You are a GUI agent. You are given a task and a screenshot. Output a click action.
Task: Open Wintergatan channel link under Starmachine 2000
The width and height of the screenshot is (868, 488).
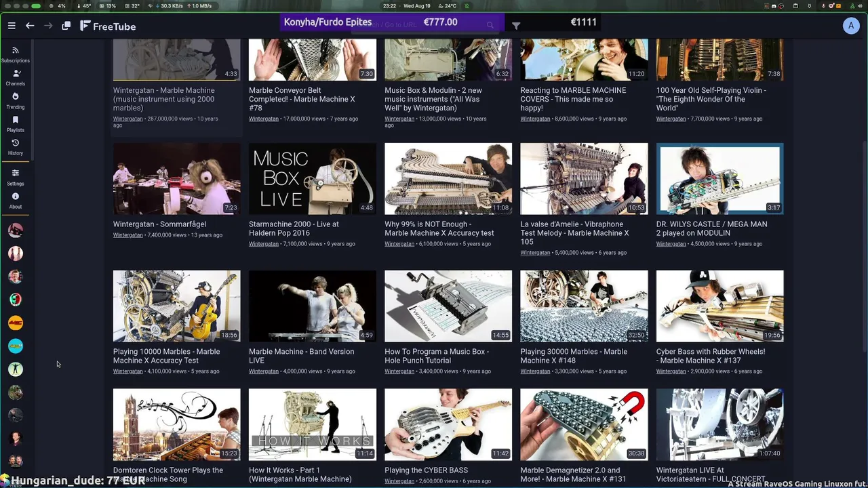click(263, 244)
